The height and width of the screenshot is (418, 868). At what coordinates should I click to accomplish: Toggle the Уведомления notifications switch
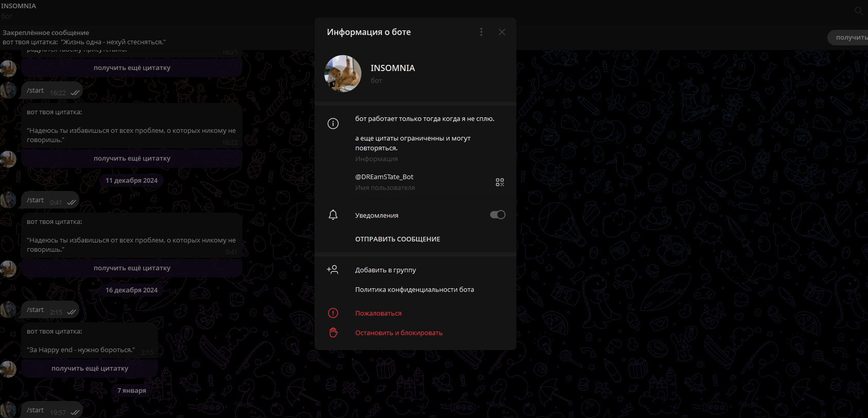click(498, 215)
